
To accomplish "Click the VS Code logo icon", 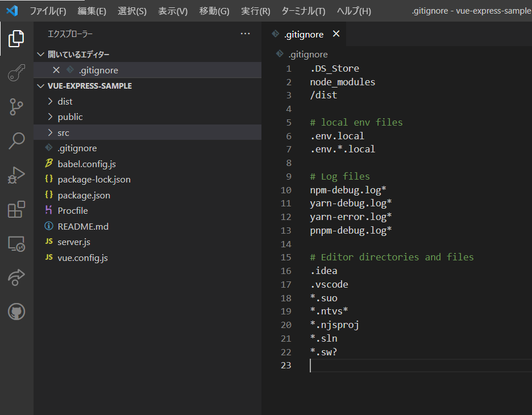I will (x=12, y=11).
